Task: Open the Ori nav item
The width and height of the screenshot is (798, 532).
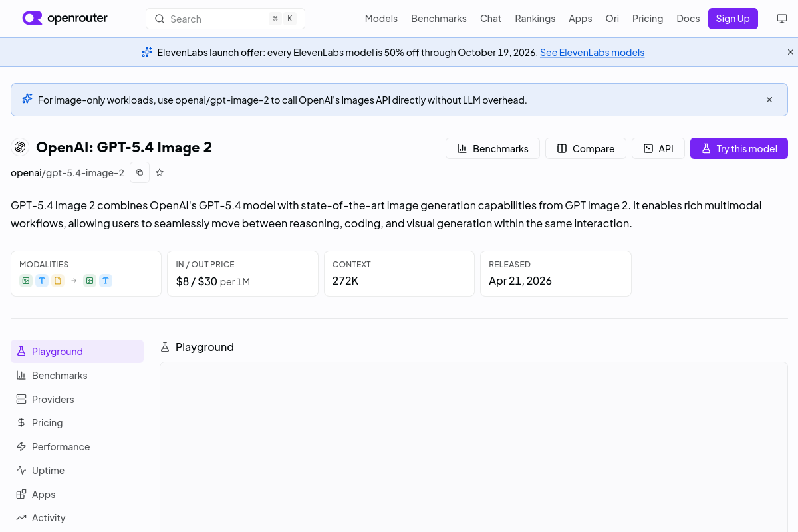Action: tap(612, 19)
